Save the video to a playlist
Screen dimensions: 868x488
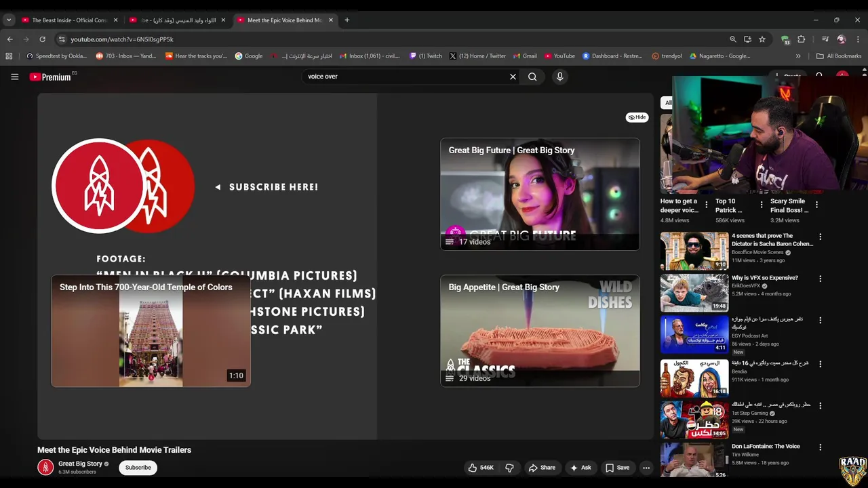[x=617, y=468]
